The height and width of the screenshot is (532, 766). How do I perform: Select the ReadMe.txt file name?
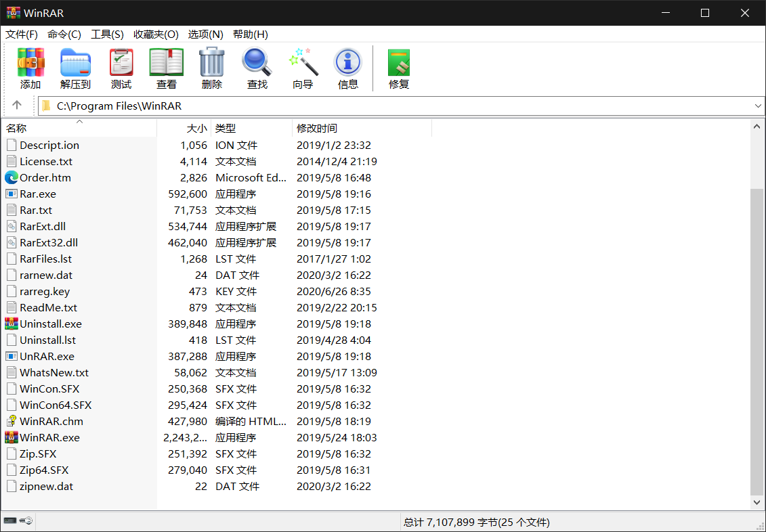[48, 307]
